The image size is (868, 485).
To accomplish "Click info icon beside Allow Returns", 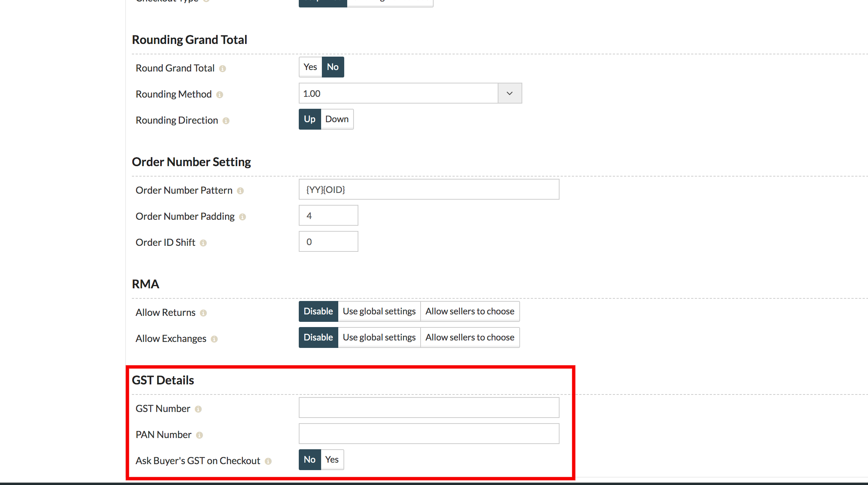I will point(203,313).
